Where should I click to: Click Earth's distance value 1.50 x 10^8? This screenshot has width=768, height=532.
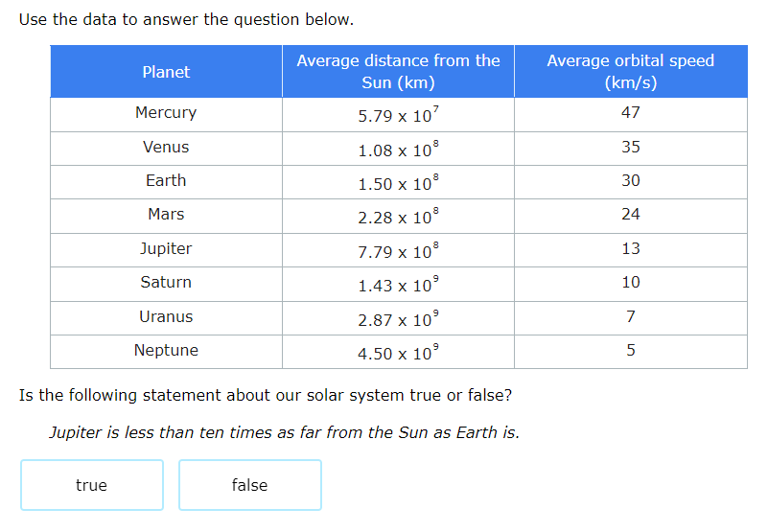398,183
